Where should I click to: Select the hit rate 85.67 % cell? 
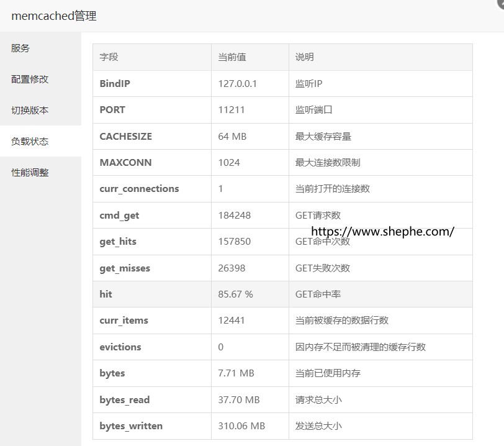point(235,294)
